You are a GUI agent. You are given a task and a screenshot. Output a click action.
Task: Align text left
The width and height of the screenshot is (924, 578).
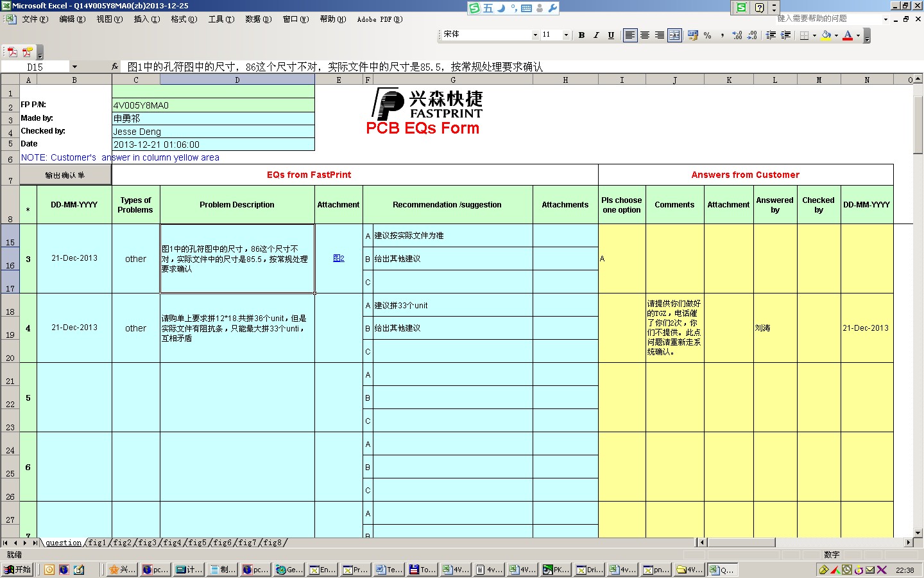pos(630,35)
